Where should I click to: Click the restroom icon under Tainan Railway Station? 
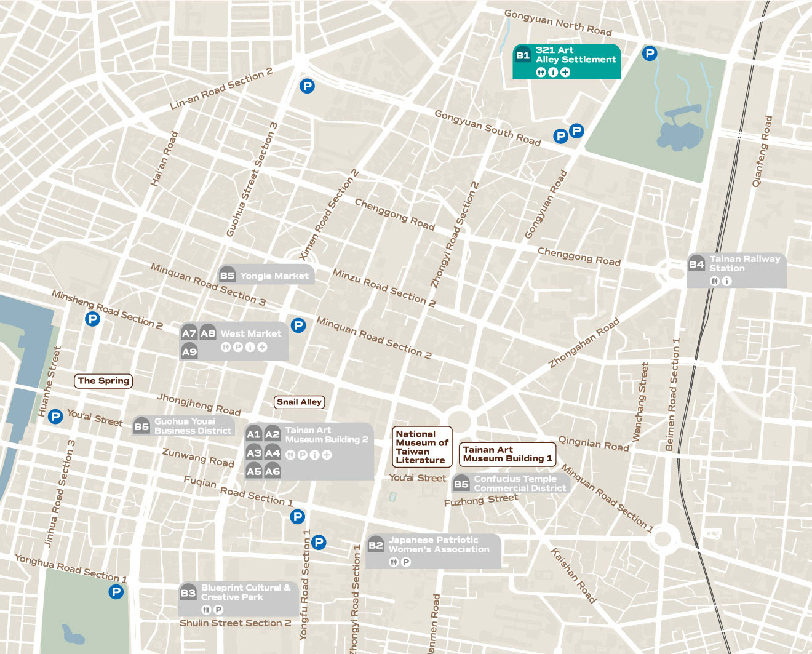tap(714, 281)
